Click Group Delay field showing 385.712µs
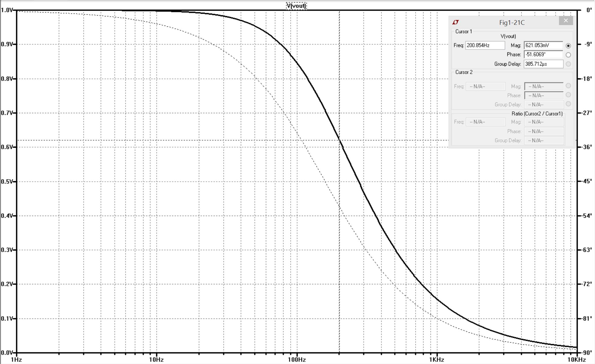Screen dimensions: 595x364 (543, 64)
